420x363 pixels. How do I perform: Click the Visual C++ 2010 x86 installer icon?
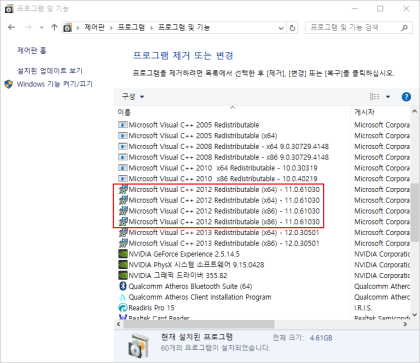click(123, 179)
